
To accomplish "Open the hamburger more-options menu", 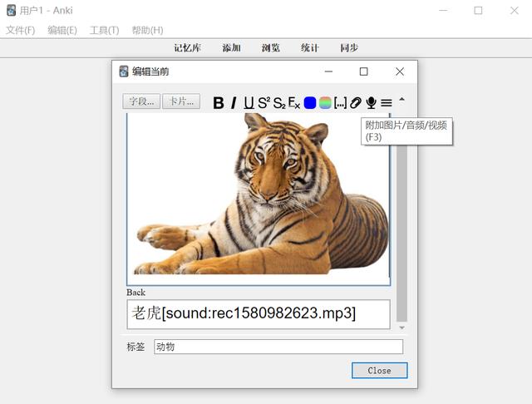I will click(387, 103).
